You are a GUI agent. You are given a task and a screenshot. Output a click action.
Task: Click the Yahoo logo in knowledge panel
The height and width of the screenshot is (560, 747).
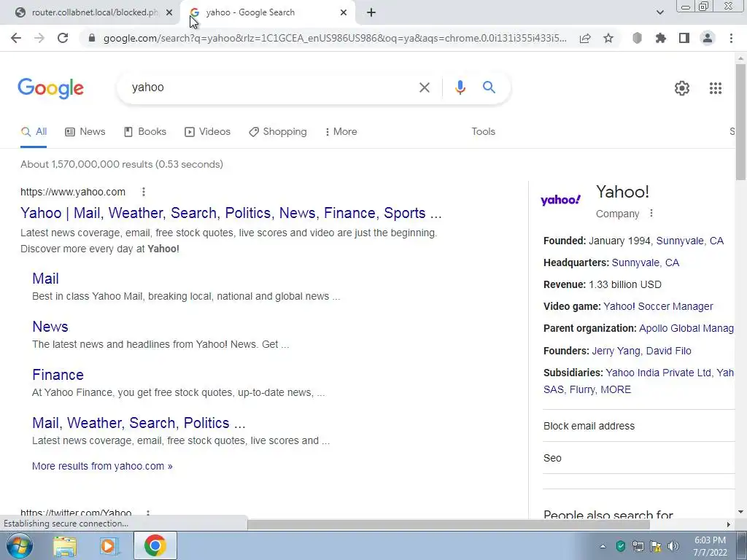560,200
